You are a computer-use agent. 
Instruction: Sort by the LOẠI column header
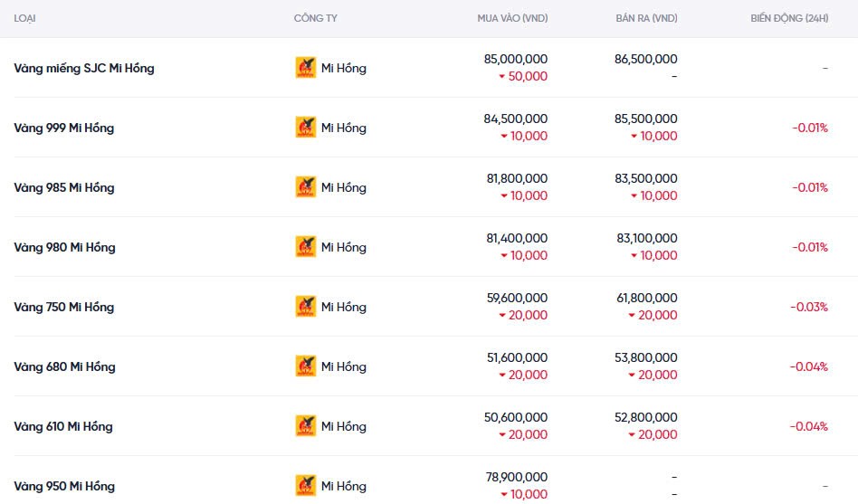[x=25, y=18]
